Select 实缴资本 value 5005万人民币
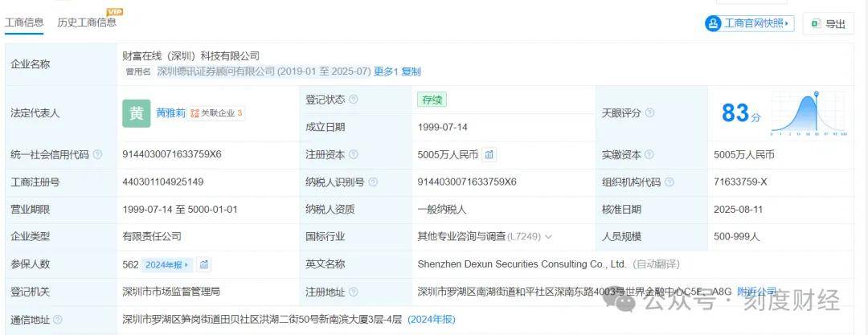868x335 pixels. coord(744,155)
